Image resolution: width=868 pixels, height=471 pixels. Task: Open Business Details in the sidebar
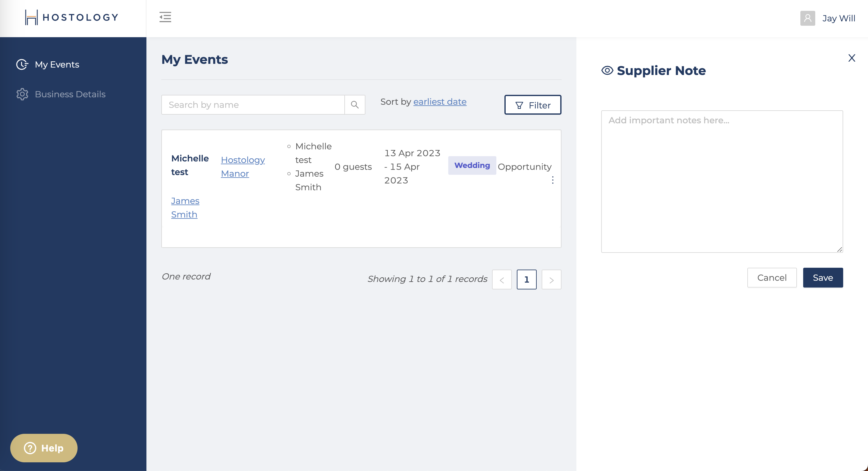(x=70, y=94)
